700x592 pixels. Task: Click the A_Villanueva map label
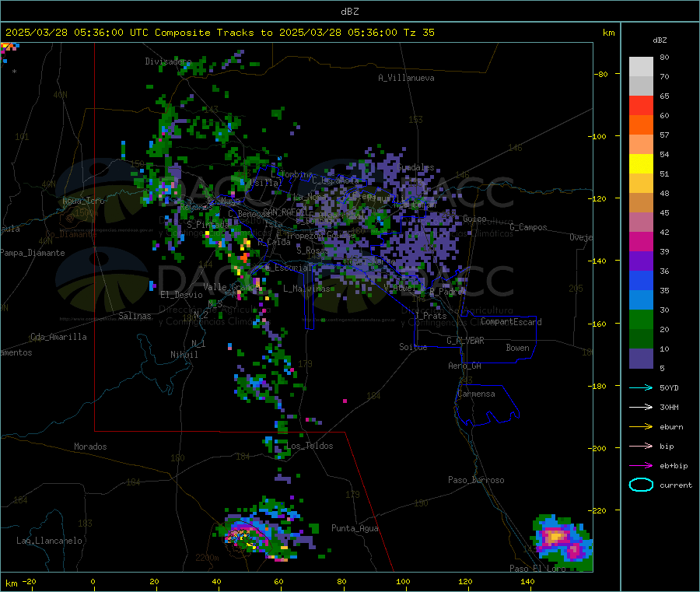(406, 78)
